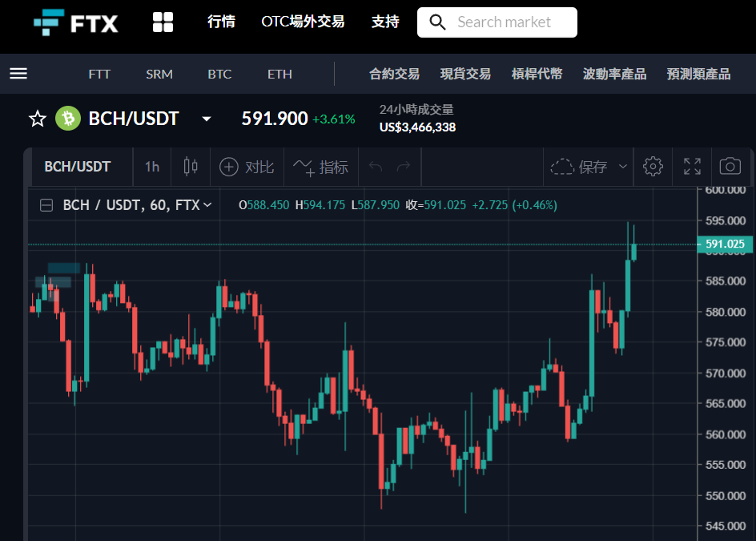Image resolution: width=756 pixels, height=541 pixels.
Task: Expand the BCH/USDT market selector arrow
Action: [207, 119]
